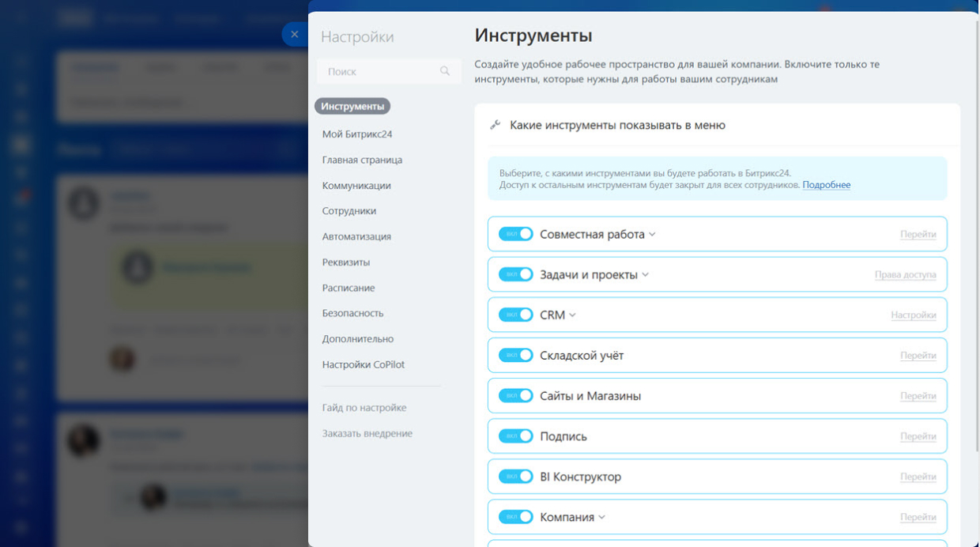The width and height of the screenshot is (980, 547).
Task: Open Автоматизация settings section
Action: [356, 236]
